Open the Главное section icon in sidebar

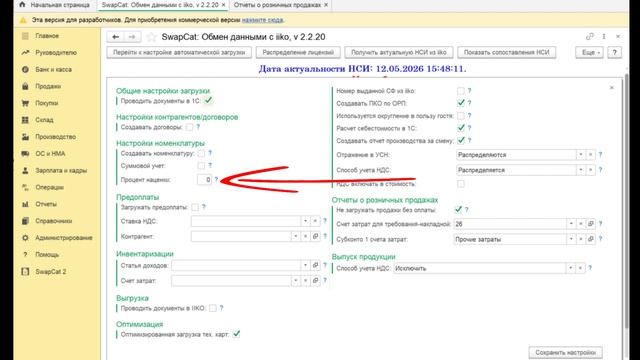25,36
